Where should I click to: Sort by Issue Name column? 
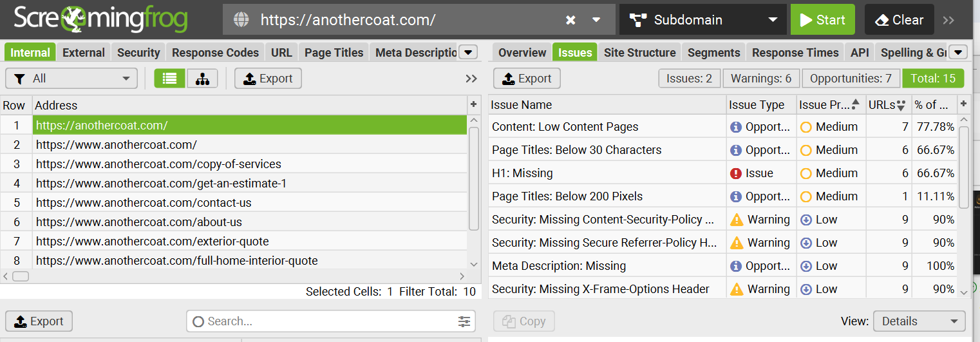click(x=607, y=105)
